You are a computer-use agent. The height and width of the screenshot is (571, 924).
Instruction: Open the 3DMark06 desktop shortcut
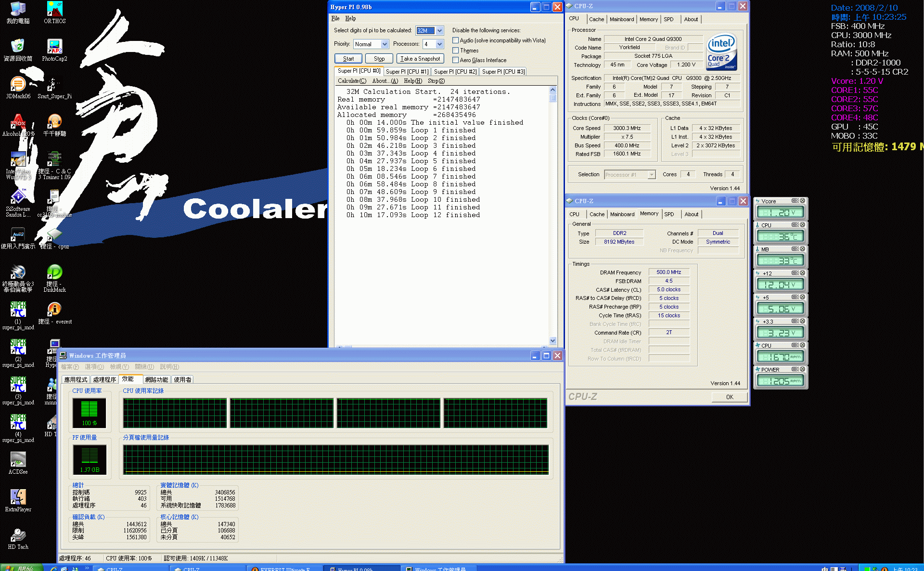[x=18, y=85]
